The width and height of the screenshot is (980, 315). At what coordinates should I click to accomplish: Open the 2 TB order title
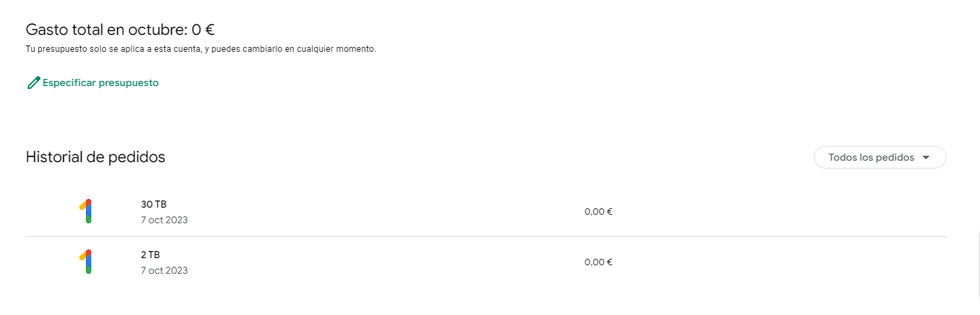coord(151,255)
